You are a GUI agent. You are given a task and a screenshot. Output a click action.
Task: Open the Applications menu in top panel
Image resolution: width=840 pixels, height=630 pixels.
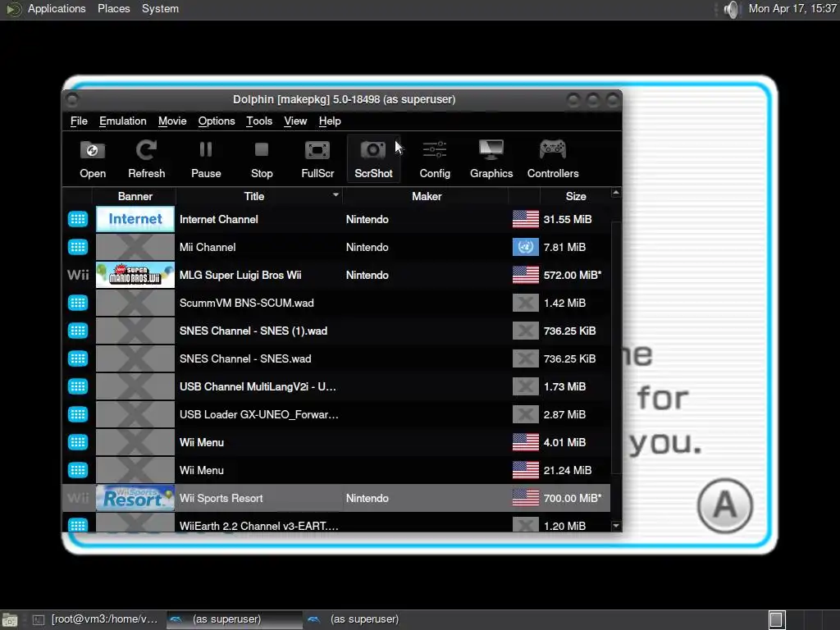coord(57,8)
